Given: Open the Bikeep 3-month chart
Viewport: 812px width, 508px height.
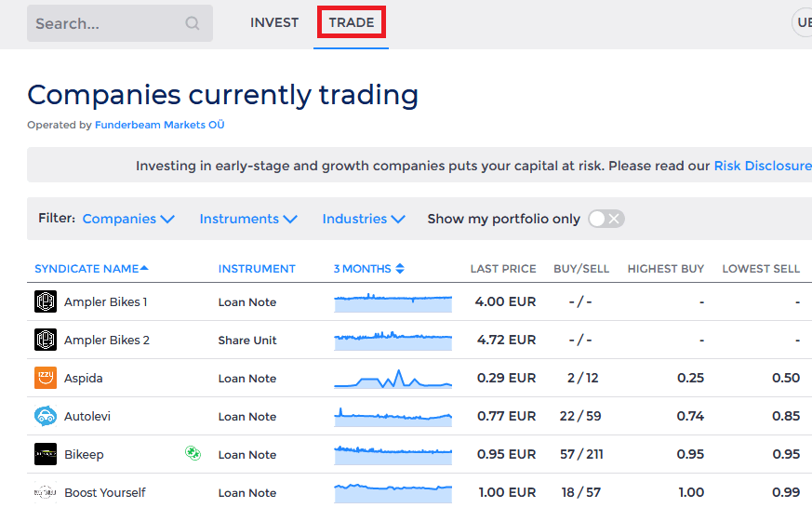Looking at the screenshot, I should pyautogui.click(x=393, y=454).
